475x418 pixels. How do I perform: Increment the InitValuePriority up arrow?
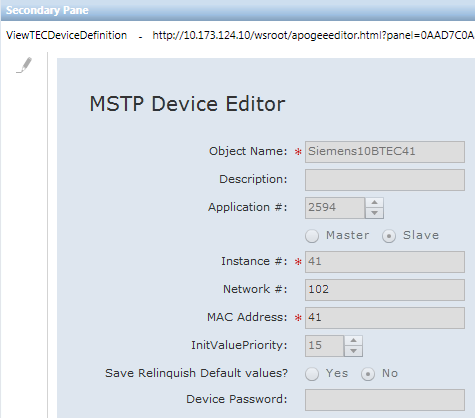tap(353, 340)
